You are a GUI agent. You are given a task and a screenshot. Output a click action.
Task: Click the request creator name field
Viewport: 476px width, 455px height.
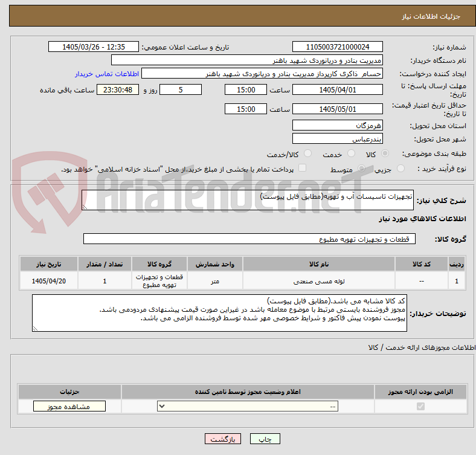(262, 74)
